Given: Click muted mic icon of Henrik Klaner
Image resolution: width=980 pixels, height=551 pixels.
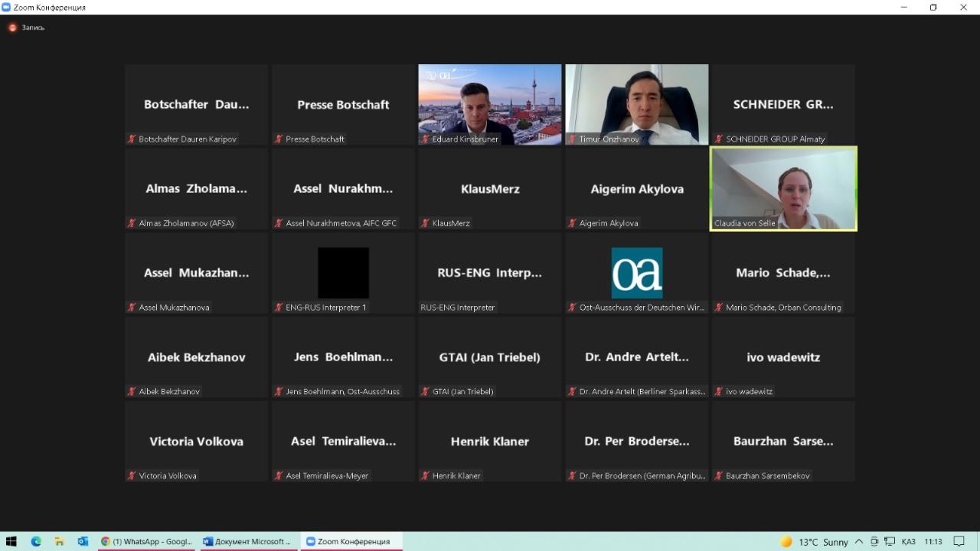Looking at the screenshot, I should (x=426, y=476).
